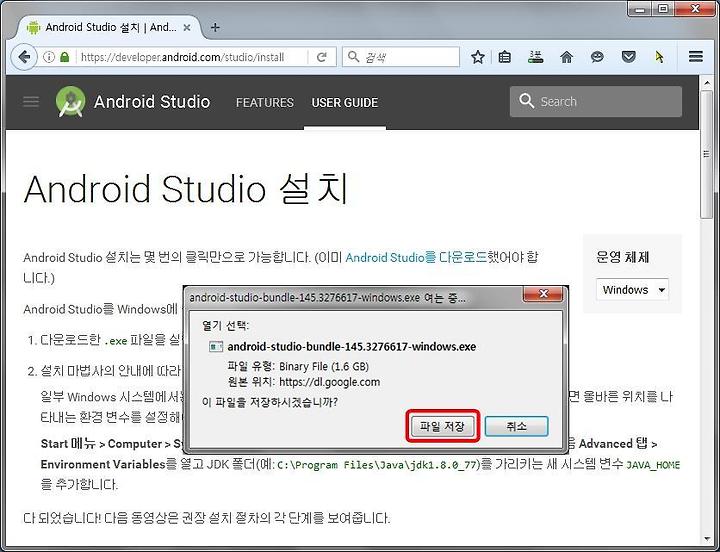Open the site navigation drawer icon

click(x=31, y=101)
